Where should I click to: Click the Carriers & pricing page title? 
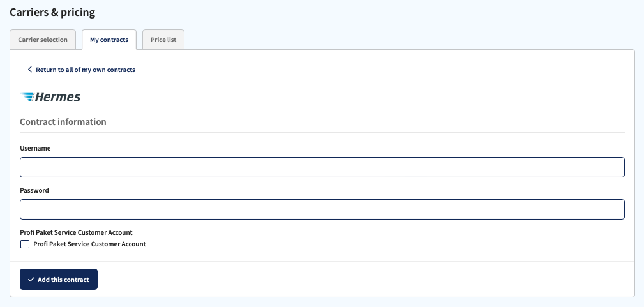(x=52, y=12)
